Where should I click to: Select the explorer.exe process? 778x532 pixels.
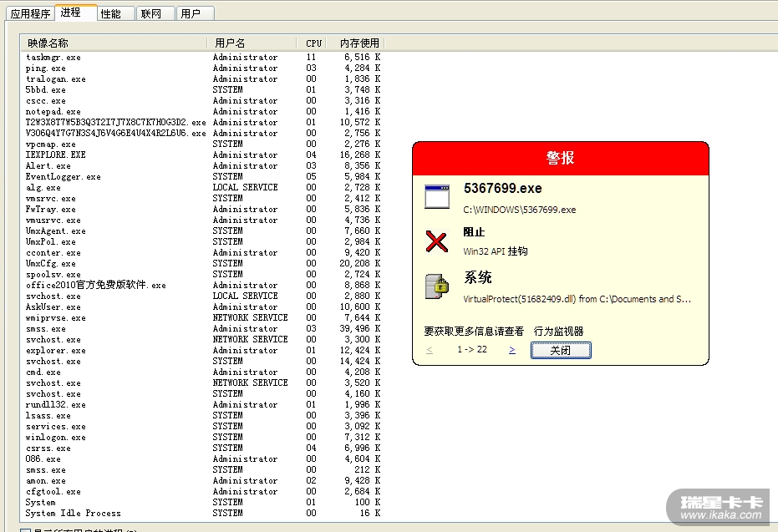point(202,351)
